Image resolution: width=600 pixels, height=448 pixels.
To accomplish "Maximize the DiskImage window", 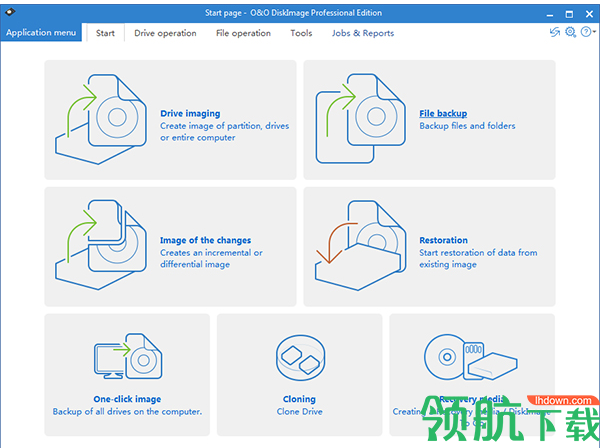I will point(569,15).
